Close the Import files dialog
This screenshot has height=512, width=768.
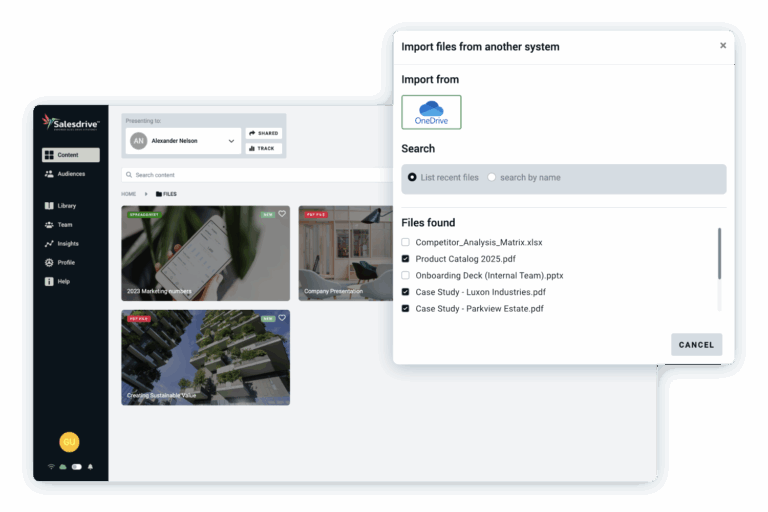point(723,46)
